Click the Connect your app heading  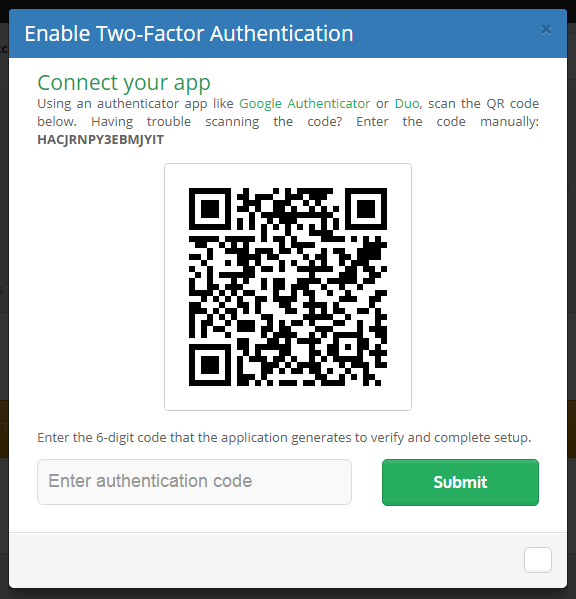(x=124, y=83)
